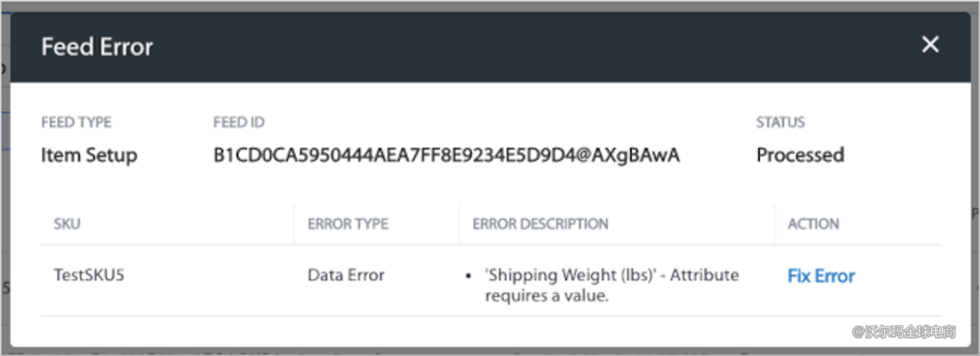The width and height of the screenshot is (980, 356).
Task: Select the TestSKU5 cell
Action: [x=89, y=275]
